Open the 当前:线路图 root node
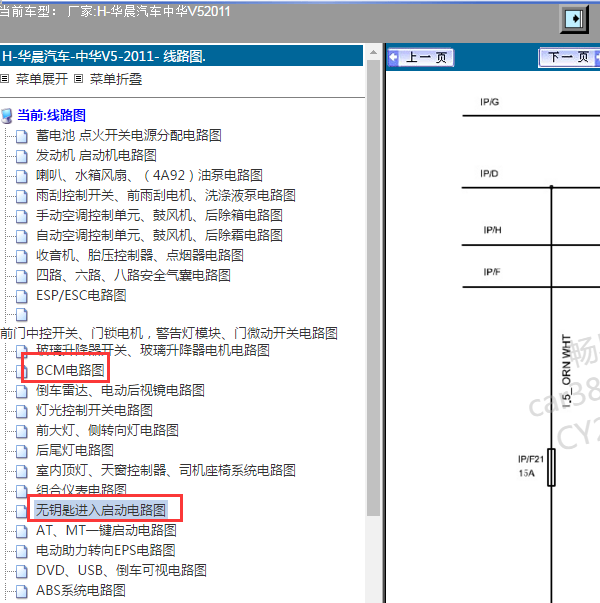The image size is (600, 603). point(51,115)
